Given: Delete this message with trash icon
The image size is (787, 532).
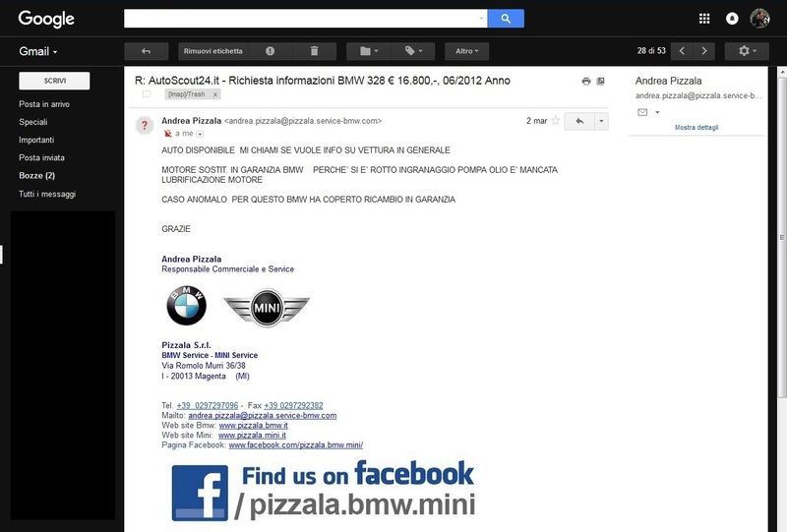Looking at the screenshot, I should (314, 51).
